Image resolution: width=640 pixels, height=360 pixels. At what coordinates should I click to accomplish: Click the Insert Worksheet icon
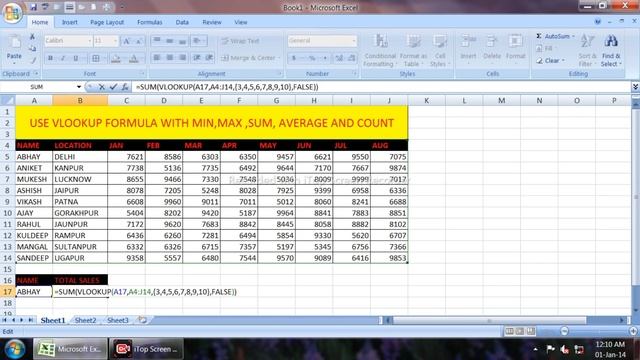[142, 320]
